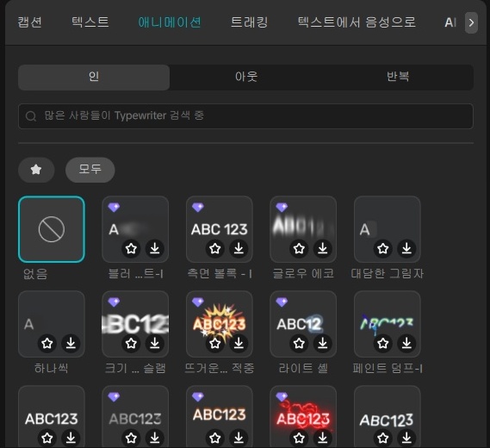Click the 블러 ...트-I label

[x=135, y=274]
